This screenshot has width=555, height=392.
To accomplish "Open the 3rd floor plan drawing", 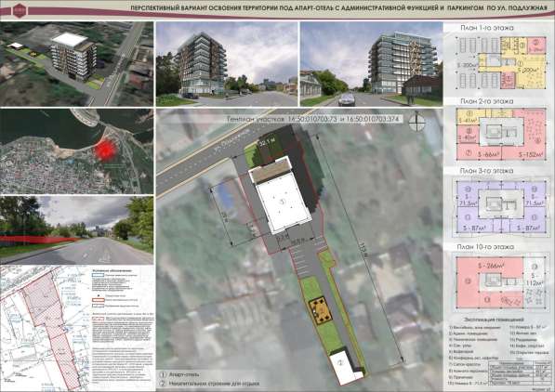I will 501,206.
